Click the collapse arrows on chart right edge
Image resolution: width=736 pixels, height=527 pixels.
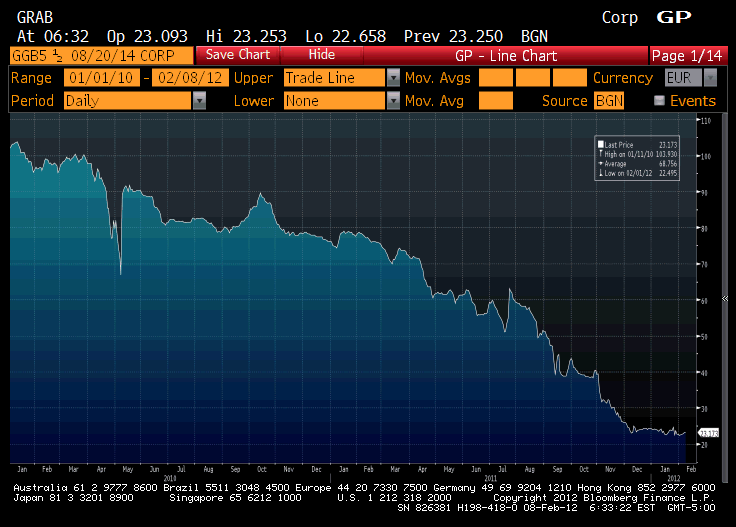pyautogui.click(x=725, y=298)
